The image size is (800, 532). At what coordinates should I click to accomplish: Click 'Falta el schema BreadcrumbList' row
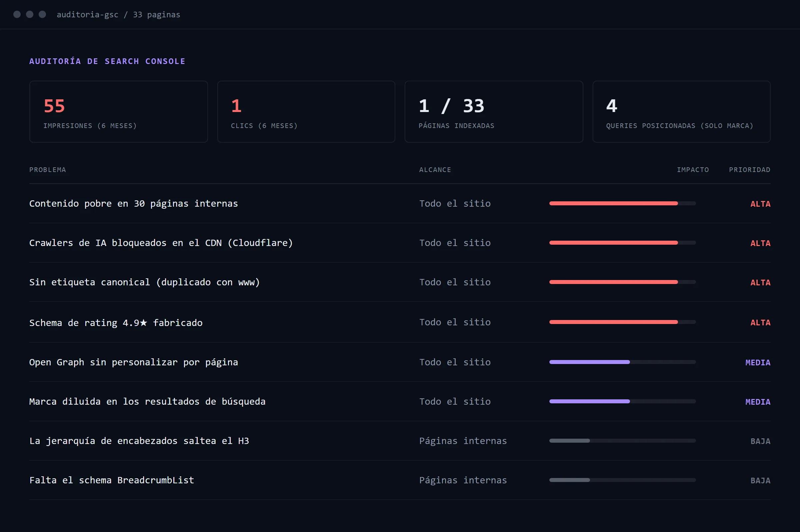[400, 480]
